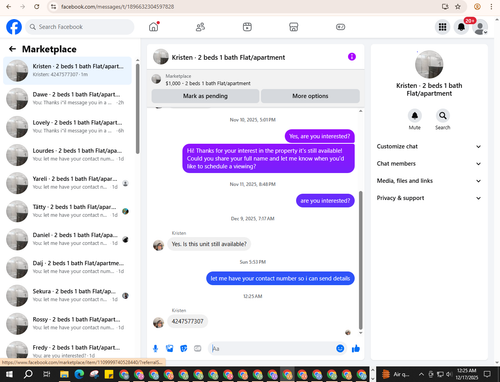Screen dimensions: 500x382
Task: Open Fredy conversation in the list
Action: tap(67, 349)
